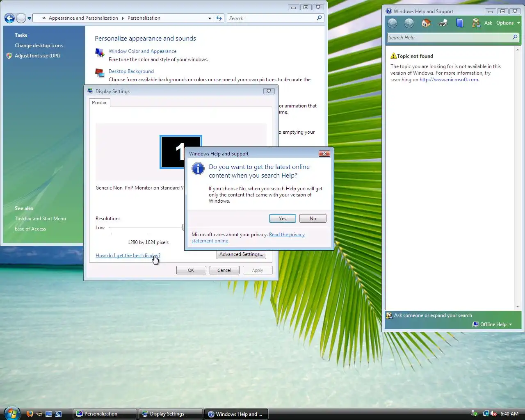
Task: Click the Search Help magnifier icon
Action: 515,37
